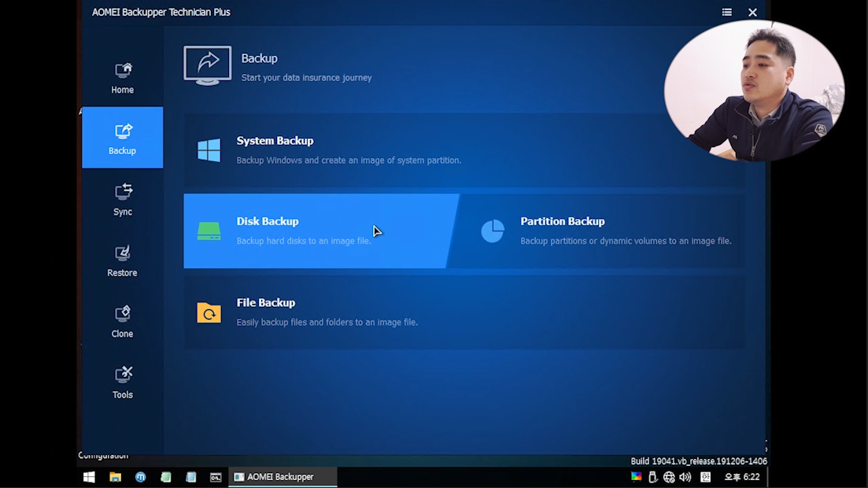The width and height of the screenshot is (868, 488).
Task: Open the Windows Start menu
Action: tap(89, 477)
